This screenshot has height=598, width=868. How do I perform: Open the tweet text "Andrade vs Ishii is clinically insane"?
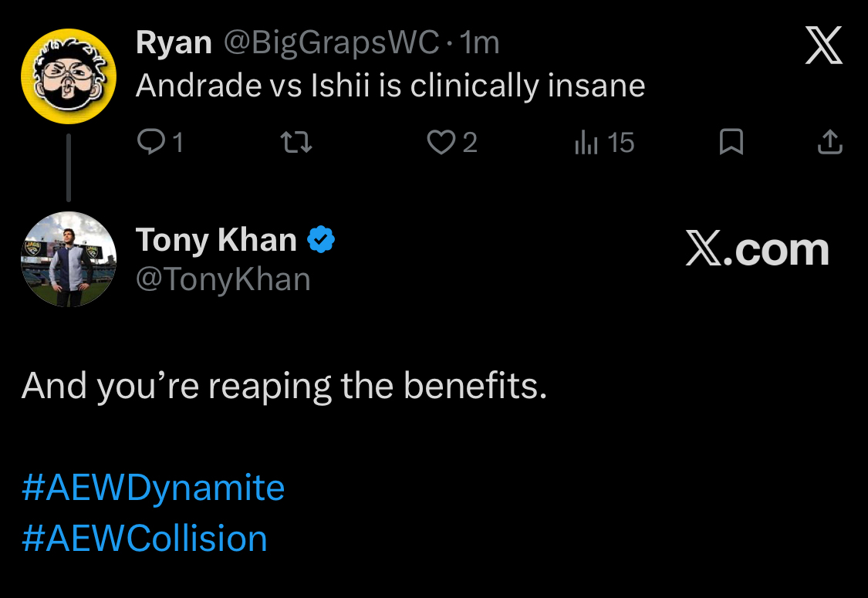(x=390, y=86)
